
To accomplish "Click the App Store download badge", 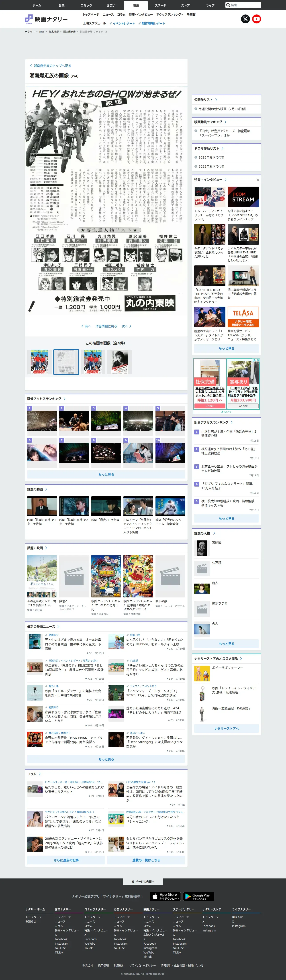I will (x=165, y=896).
